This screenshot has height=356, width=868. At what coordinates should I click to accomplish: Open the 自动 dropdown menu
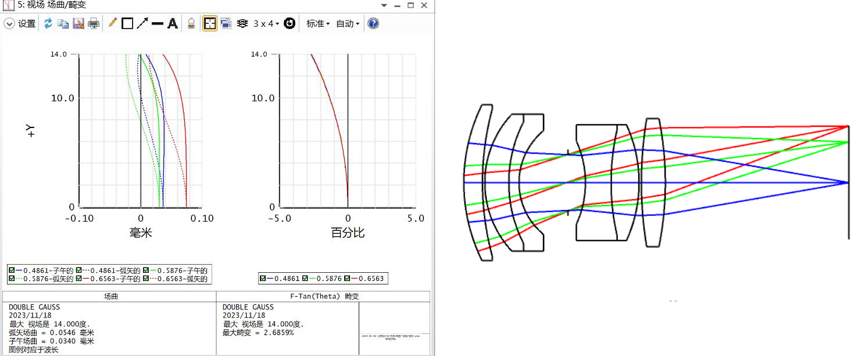pos(348,24)
